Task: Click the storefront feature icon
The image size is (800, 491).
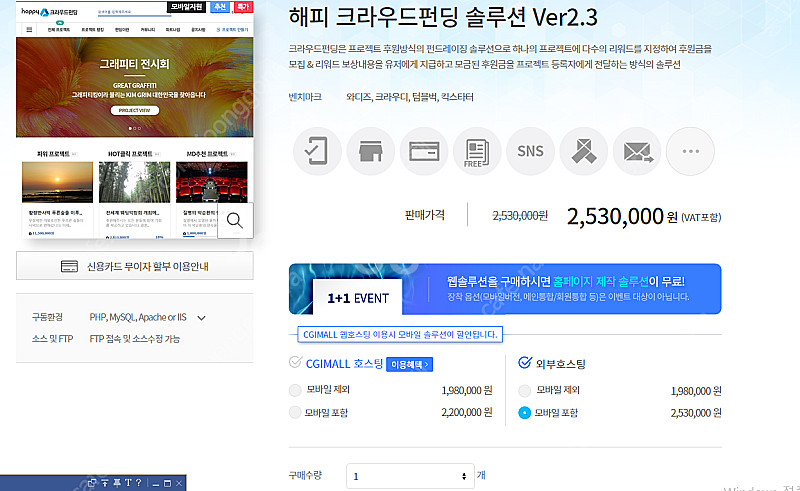Action: (x=370, y=151)
